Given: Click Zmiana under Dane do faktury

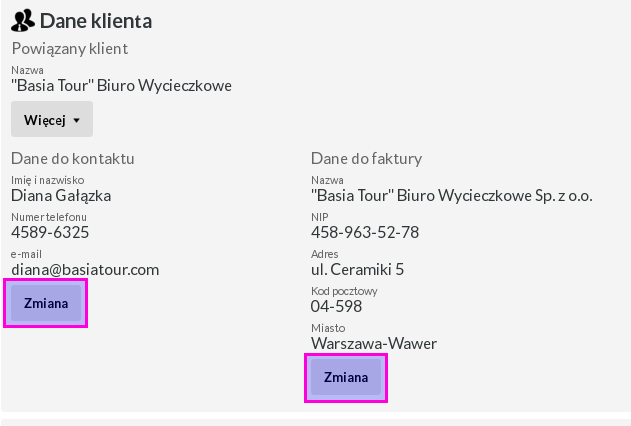Looking at the screenshot, I should [346, 377].
